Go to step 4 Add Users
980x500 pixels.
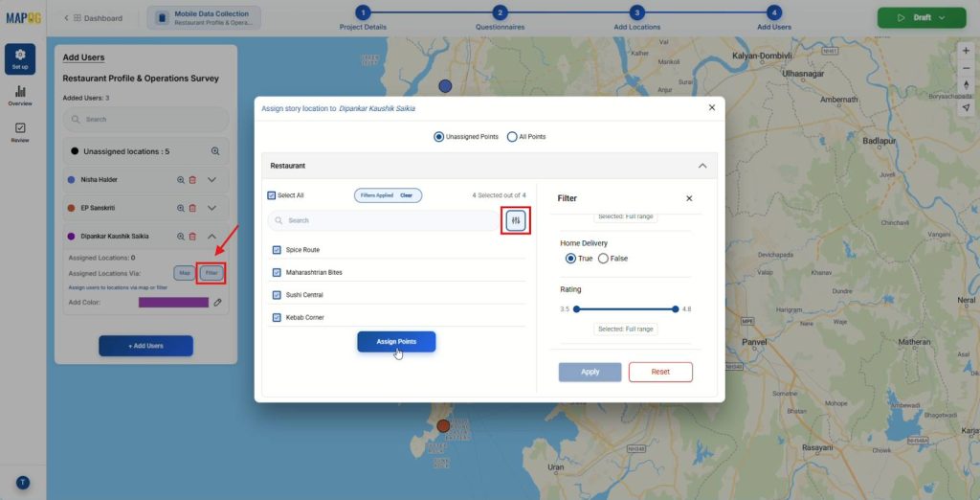[x=773, y=12]
